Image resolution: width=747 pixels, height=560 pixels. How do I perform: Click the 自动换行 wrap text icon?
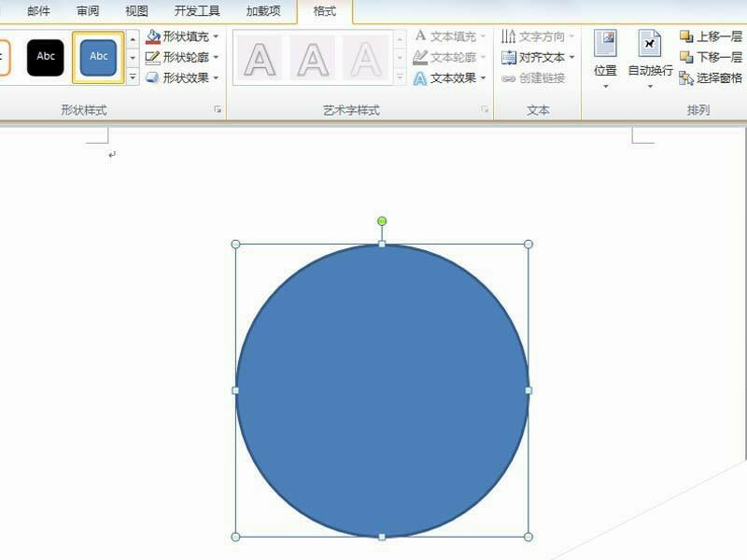tap(650, 43)
